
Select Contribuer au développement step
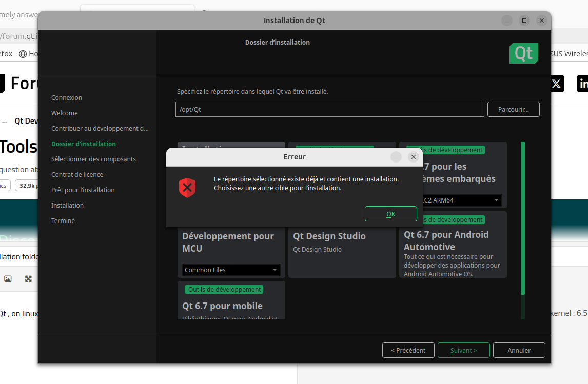click(x=100, y=129)
